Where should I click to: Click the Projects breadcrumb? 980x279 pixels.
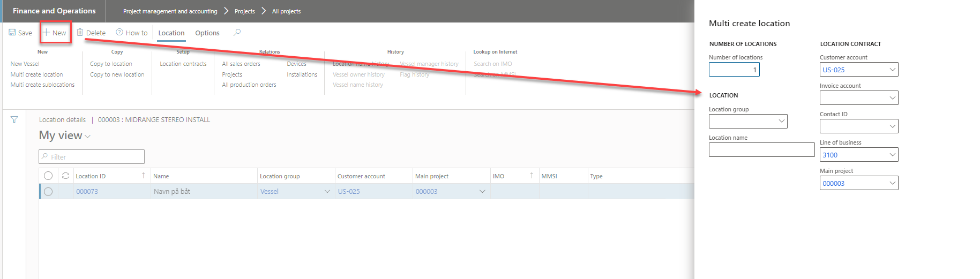[245, 11]
